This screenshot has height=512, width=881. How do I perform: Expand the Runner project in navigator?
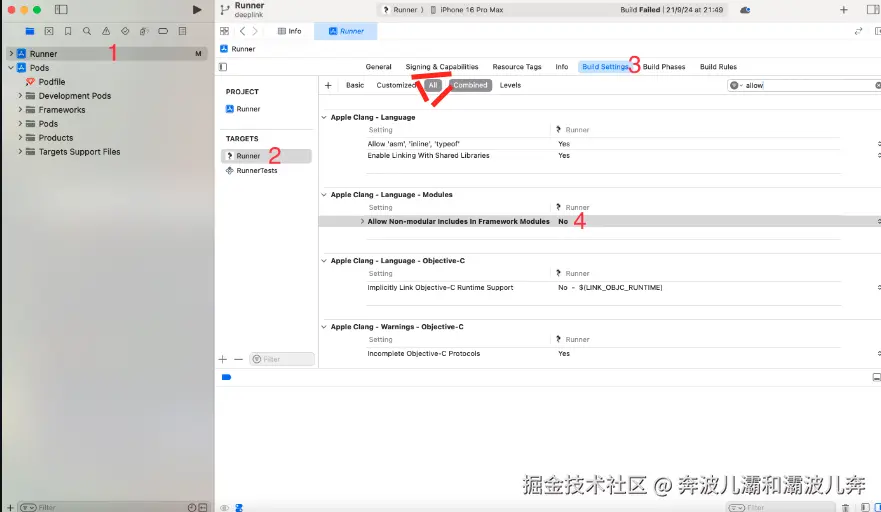(11, 53)
